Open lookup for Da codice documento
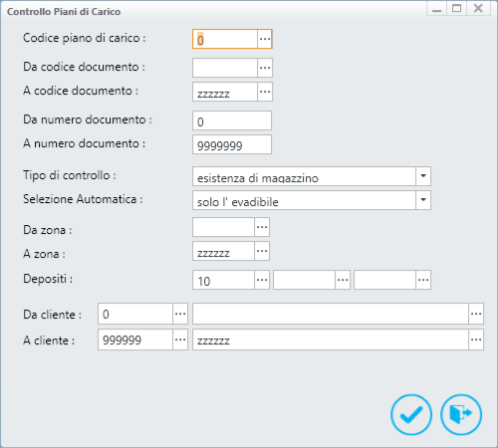 point(265,68)
